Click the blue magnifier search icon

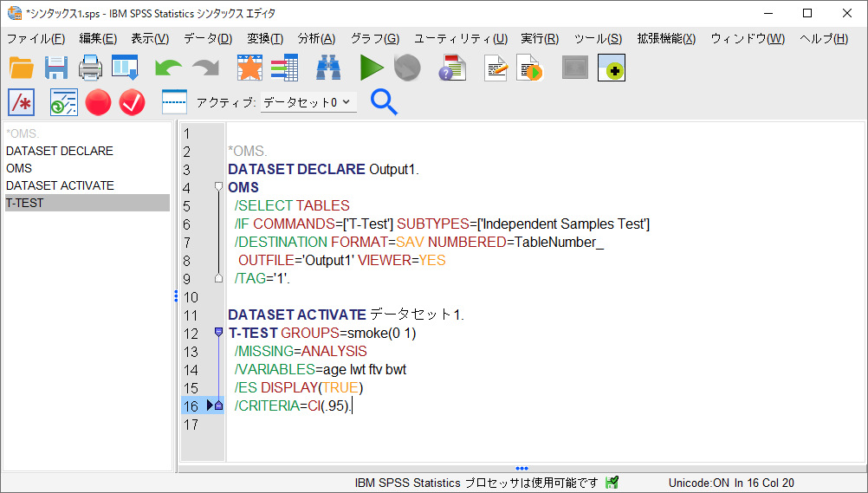coord(384,102)
